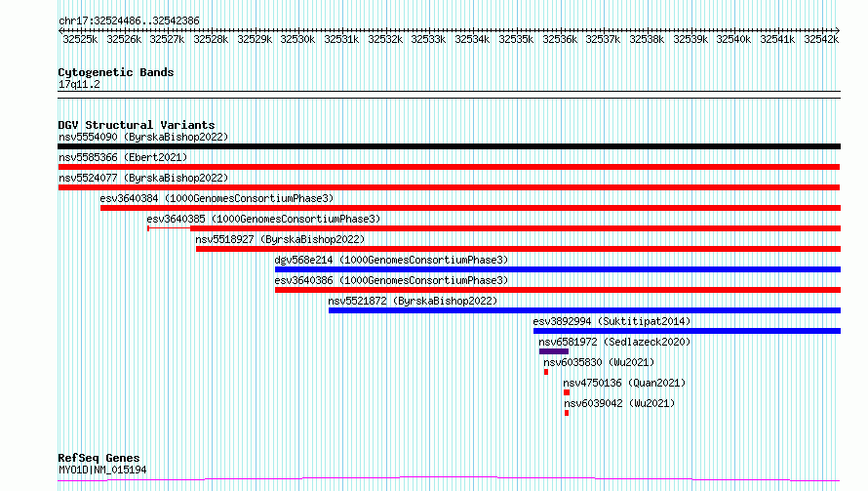
Task: Click the 17q11.2 band label
Action: 79,84
